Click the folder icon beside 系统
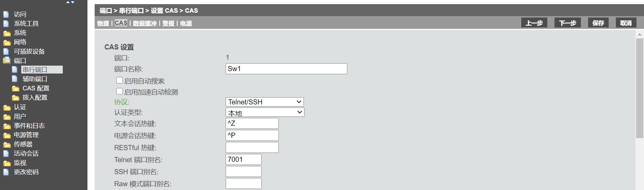 coord(7,33)
